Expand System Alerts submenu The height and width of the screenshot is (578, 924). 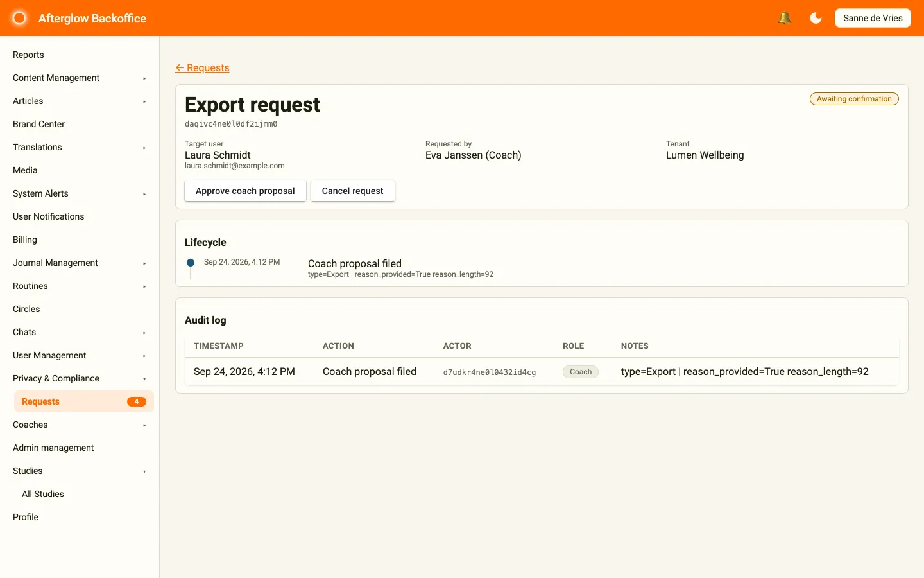80,193
